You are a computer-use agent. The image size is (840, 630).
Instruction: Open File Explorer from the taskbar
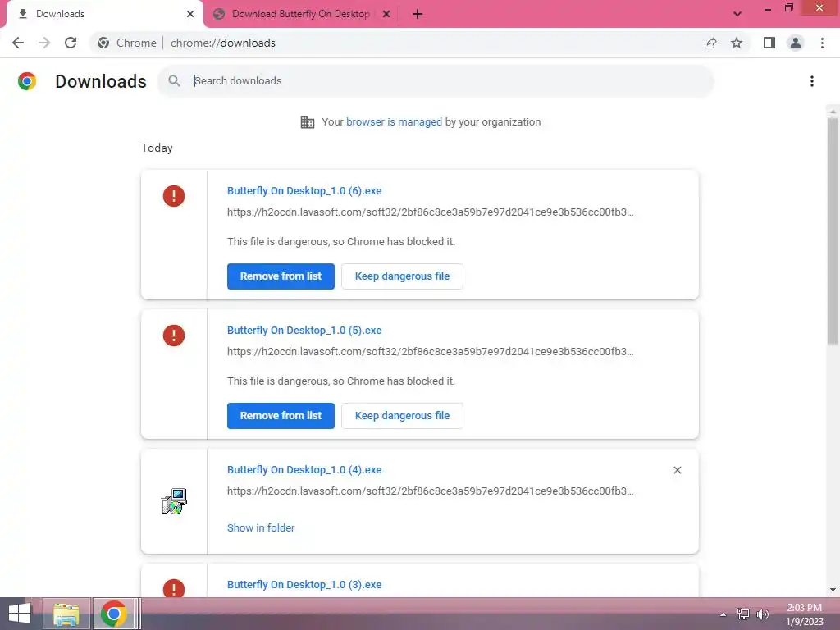[x=66, y=614]
